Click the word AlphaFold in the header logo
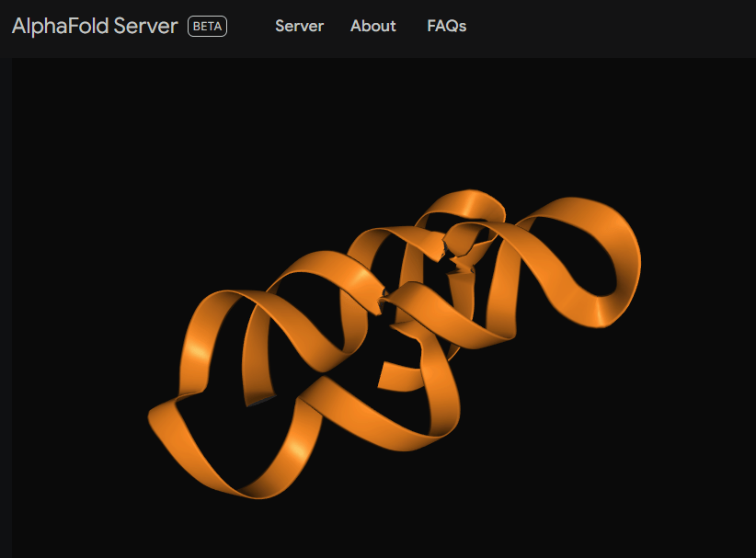 (x=59, y=26)
